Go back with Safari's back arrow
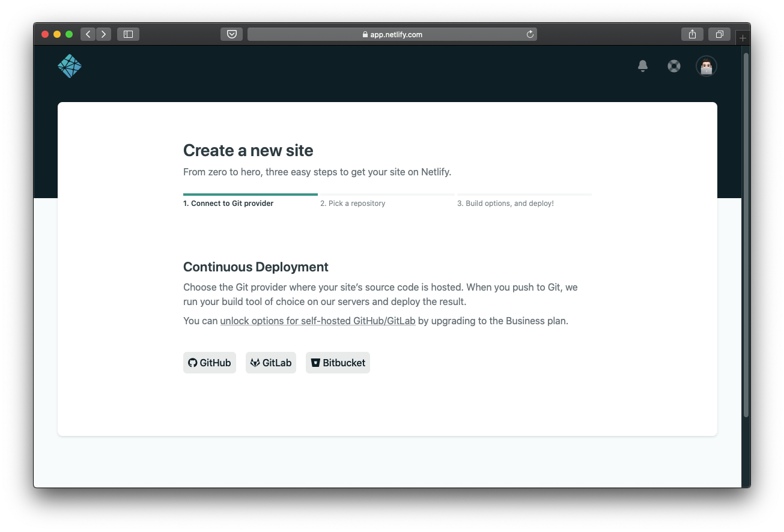The image size is (784, 532). click(88, 34)
